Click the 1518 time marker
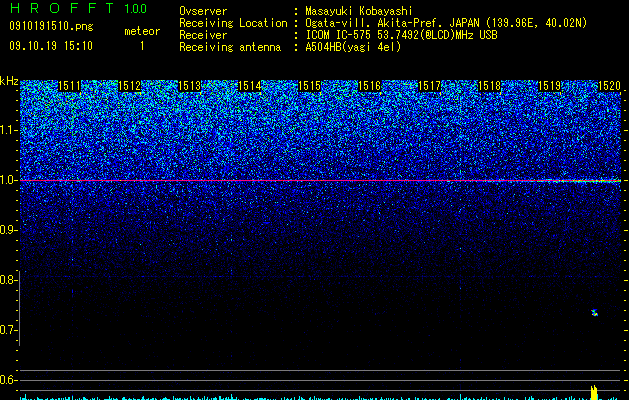This screenshot has width=629, height=400. click(x=489, y=86)
